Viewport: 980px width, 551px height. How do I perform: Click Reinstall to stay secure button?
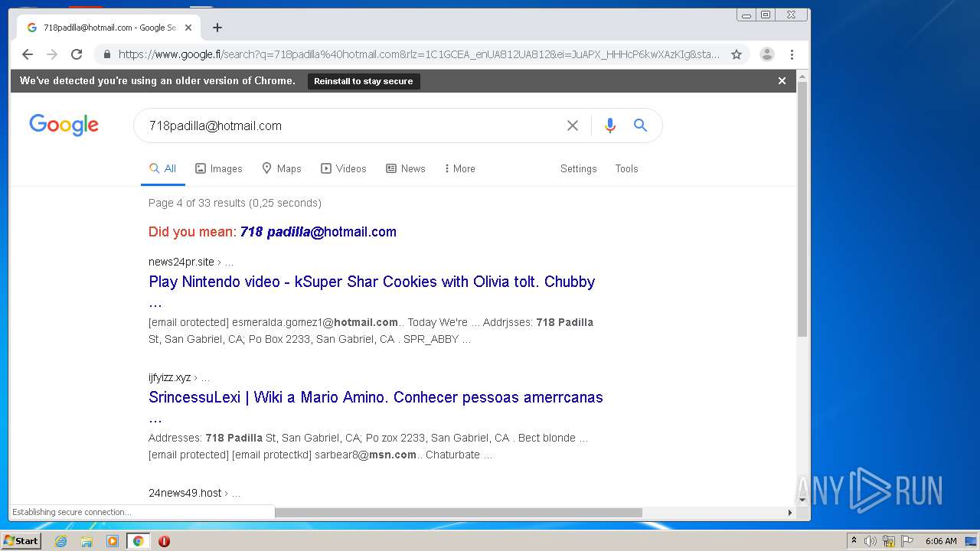tap(364, 81)
